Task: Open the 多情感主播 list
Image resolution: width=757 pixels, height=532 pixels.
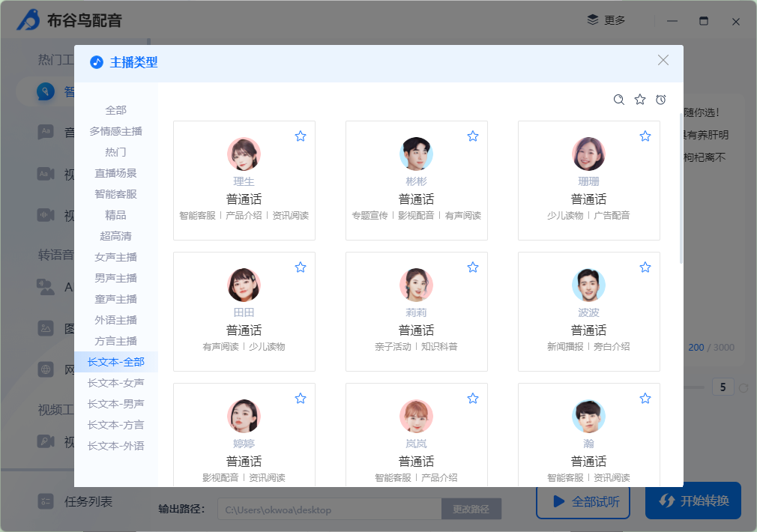Action: tap(115, 130)
